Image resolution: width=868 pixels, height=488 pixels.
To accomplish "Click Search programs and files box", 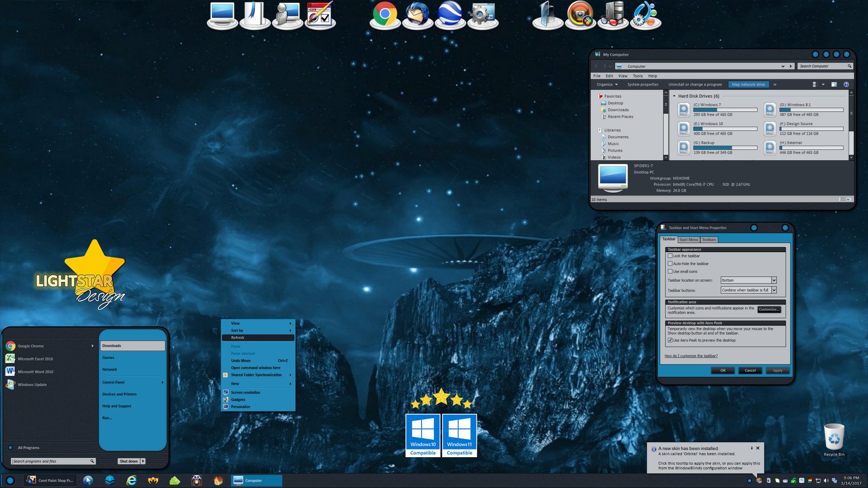I will [x=53, y=461].
